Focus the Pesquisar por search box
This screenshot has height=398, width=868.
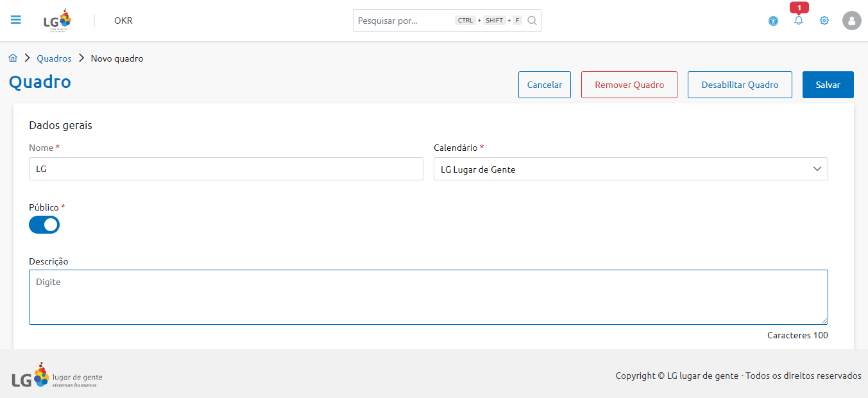click(404, 21)
